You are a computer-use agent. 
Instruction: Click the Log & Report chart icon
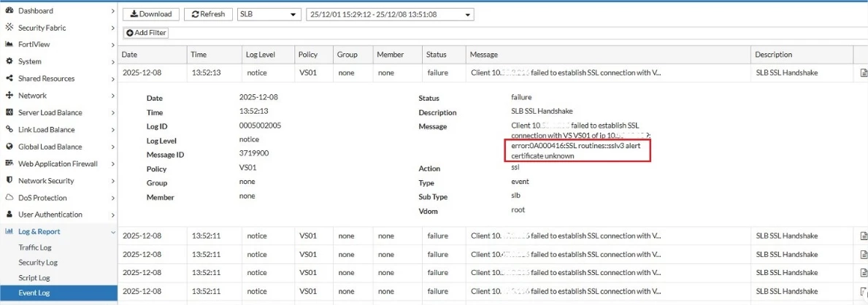coord(9,231)
